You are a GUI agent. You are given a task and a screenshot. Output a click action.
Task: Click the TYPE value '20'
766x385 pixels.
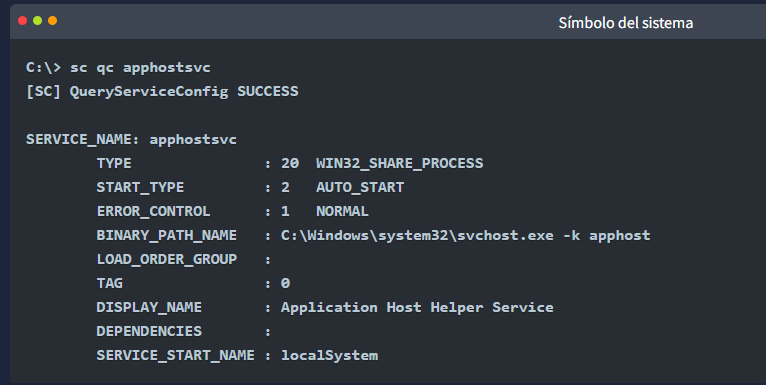(290, 163)
